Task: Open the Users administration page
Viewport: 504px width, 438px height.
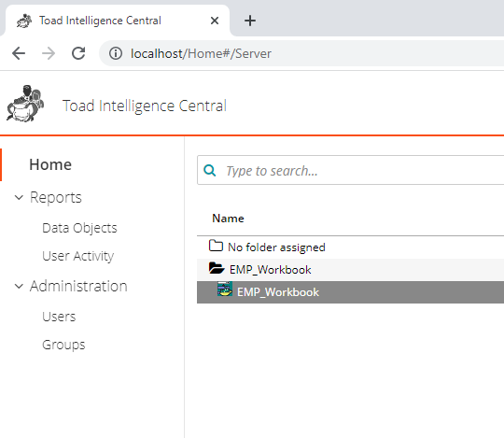Action: tap(59, 317)
